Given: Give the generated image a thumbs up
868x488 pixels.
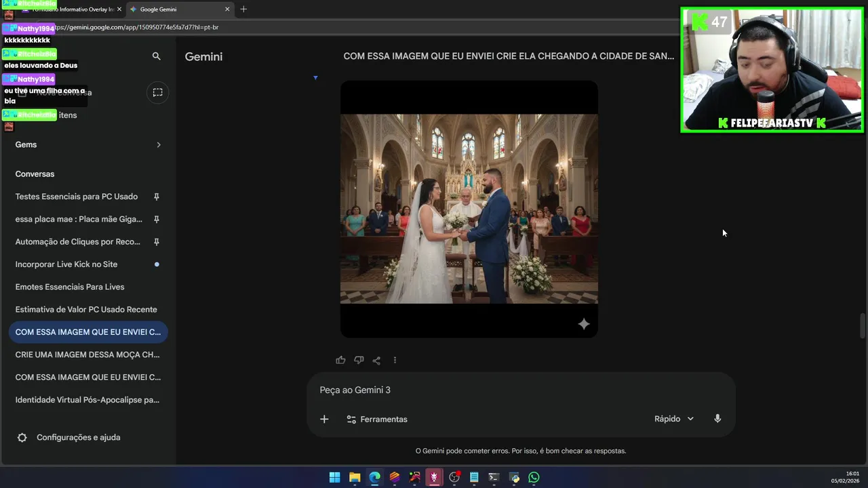Looking at the screenshot, I should 340,360.
